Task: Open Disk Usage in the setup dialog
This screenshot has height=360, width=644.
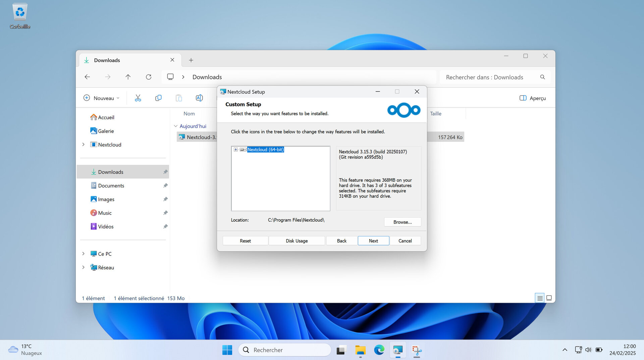Action: (296, 240)
